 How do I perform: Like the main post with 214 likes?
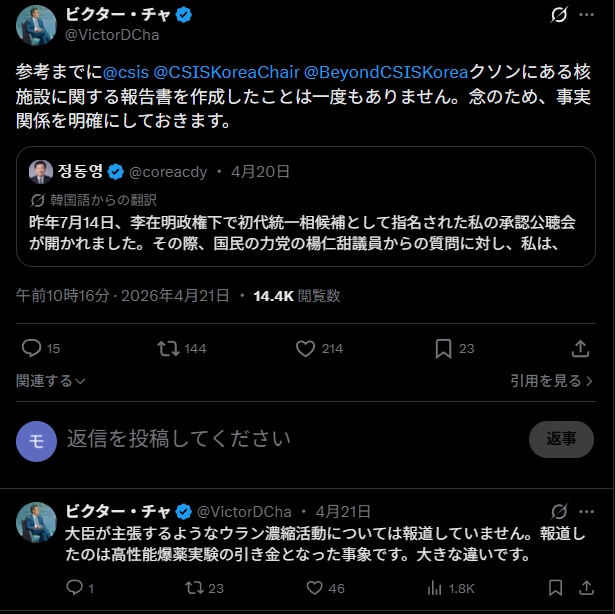pyautogui.click(x=306, y=348)
